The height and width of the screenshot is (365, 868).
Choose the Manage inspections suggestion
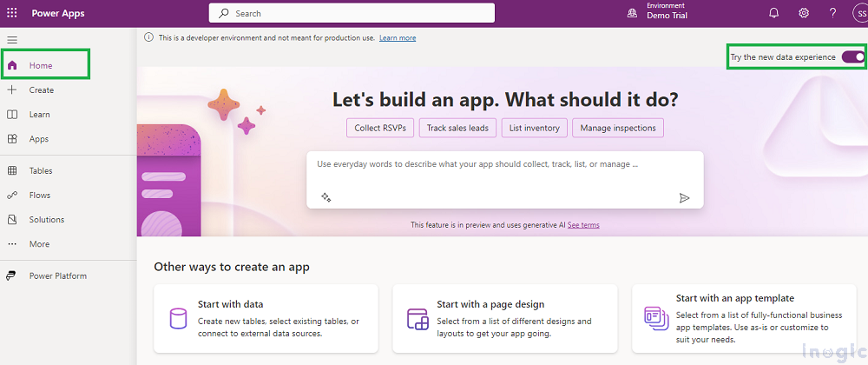[618, 128]
